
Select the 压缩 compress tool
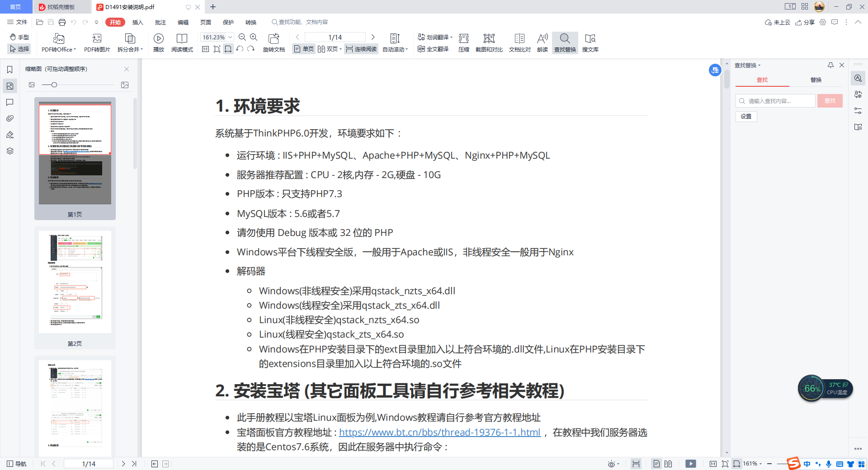[463, 42]
